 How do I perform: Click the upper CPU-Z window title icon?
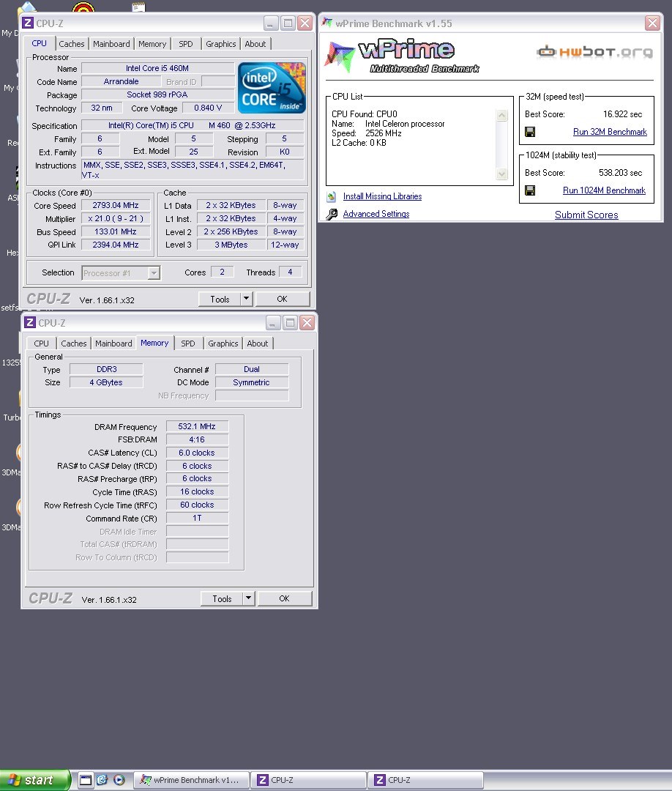tap(29, 23)
